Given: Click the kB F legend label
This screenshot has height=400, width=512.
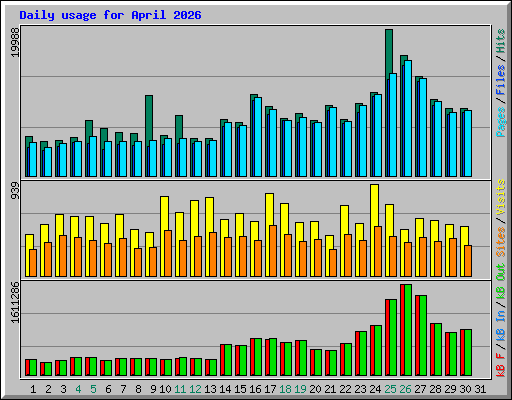Looking at the screenshot, I should [x=500, y=365].
